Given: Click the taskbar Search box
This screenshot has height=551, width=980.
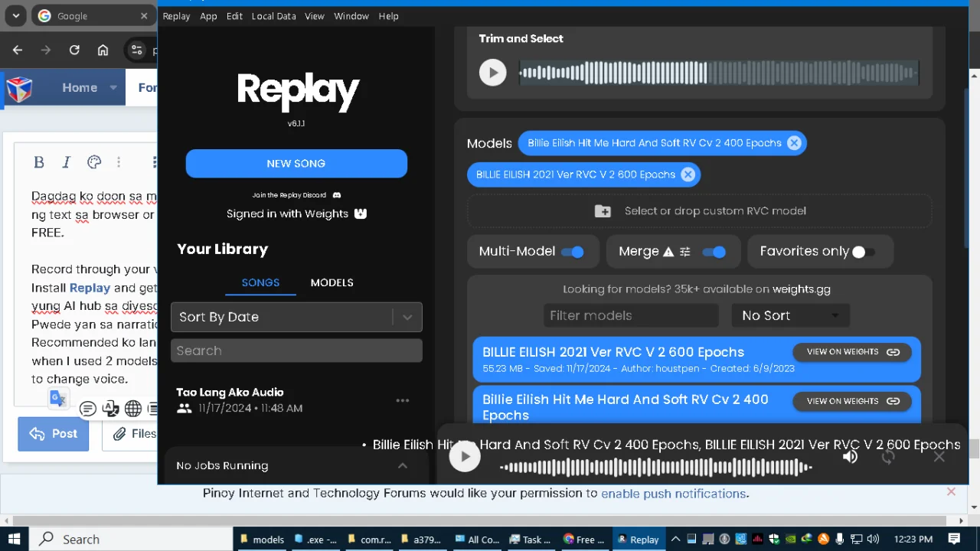Looking at the screenshot, I should [x=130, y=540].
